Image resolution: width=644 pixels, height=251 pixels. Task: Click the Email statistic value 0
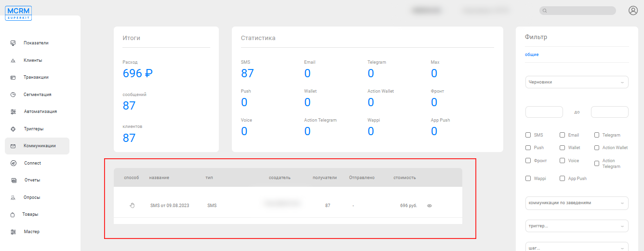pos(307,73)
